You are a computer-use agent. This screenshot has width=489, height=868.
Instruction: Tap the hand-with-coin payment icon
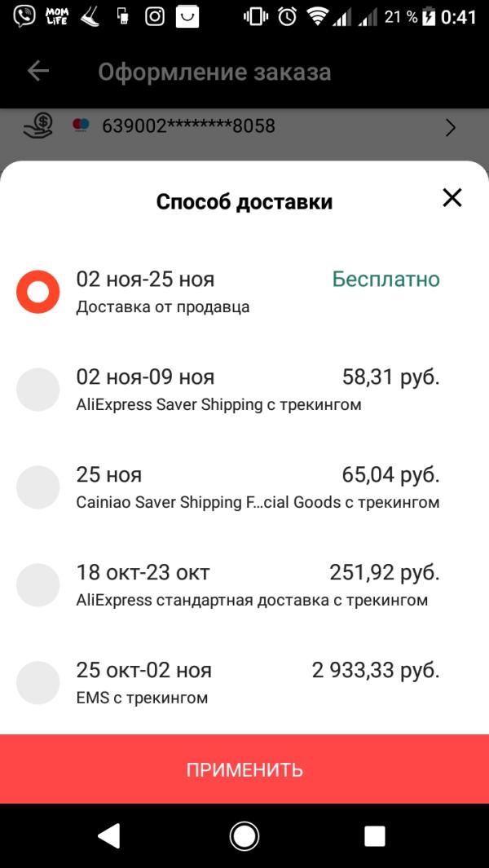pos(38,126)
